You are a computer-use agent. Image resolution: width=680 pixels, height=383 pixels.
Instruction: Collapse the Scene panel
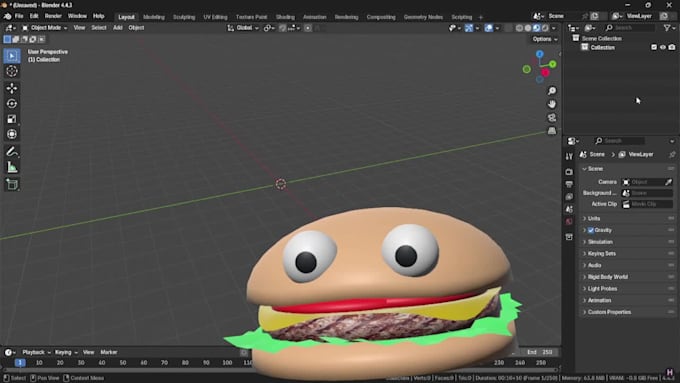click(628, 169)
